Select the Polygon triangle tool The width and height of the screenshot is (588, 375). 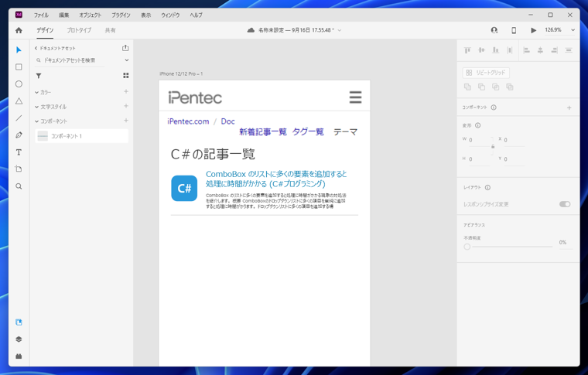[19, 101]
